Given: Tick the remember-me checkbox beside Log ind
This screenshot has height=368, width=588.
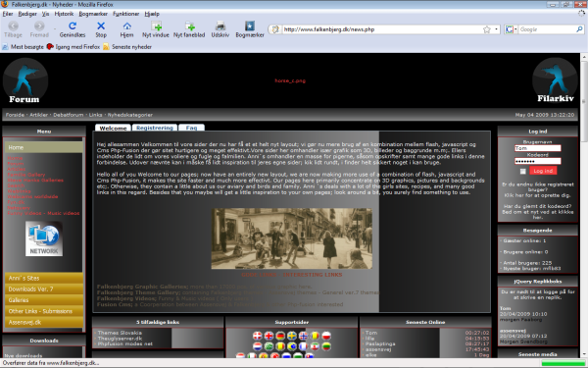Looking at the screenshot, I should [x=522, y=171].
